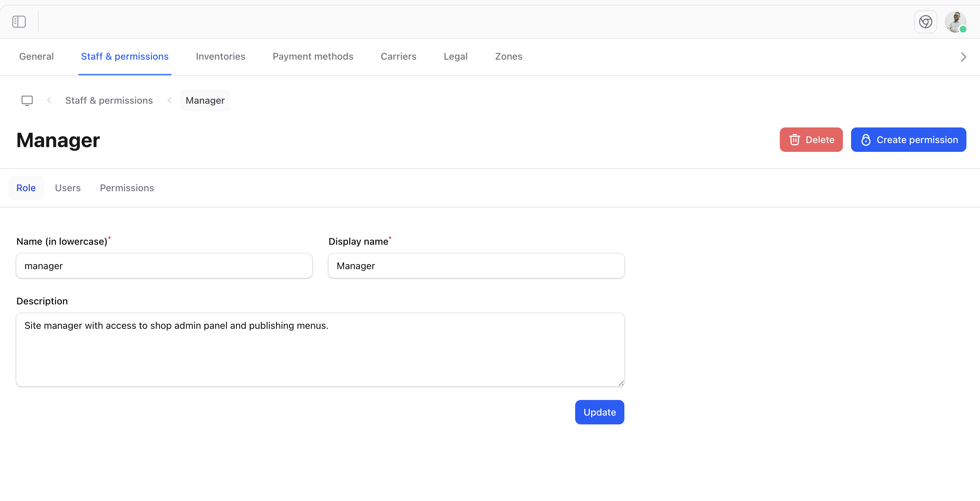Open the General settings tab
The width and height of the screenshot is (980, 501).
click(x=36, y=56)
